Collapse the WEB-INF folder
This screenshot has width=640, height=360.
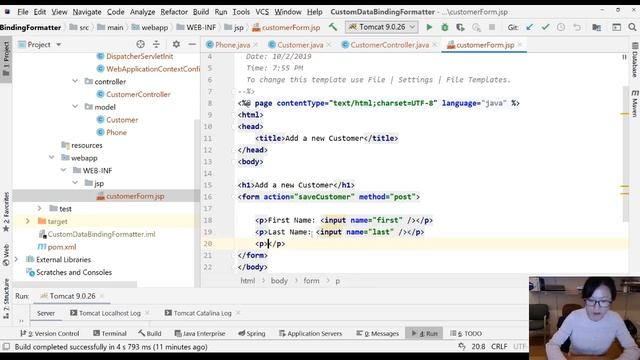pos(63,170)
